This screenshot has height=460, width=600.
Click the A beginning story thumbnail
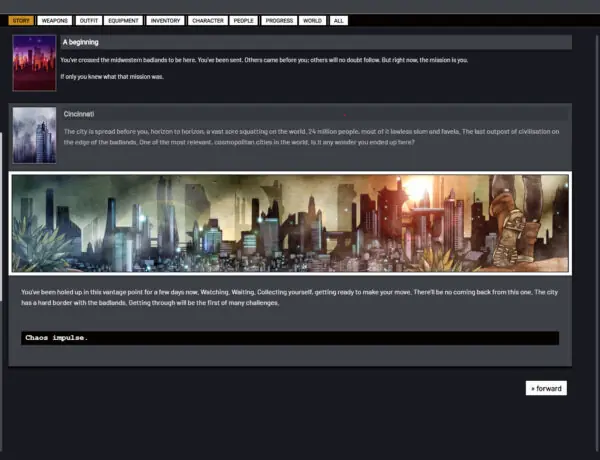click(x=34, y=63)
